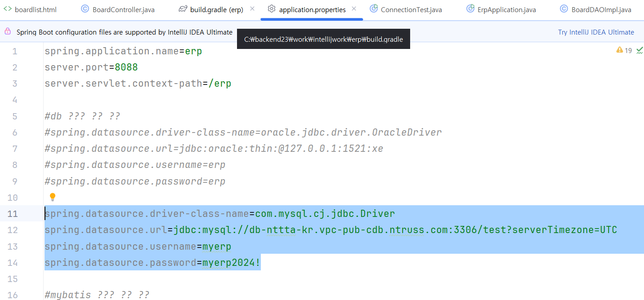Click the #mybatis comment on line 16

tap(97, 295)
